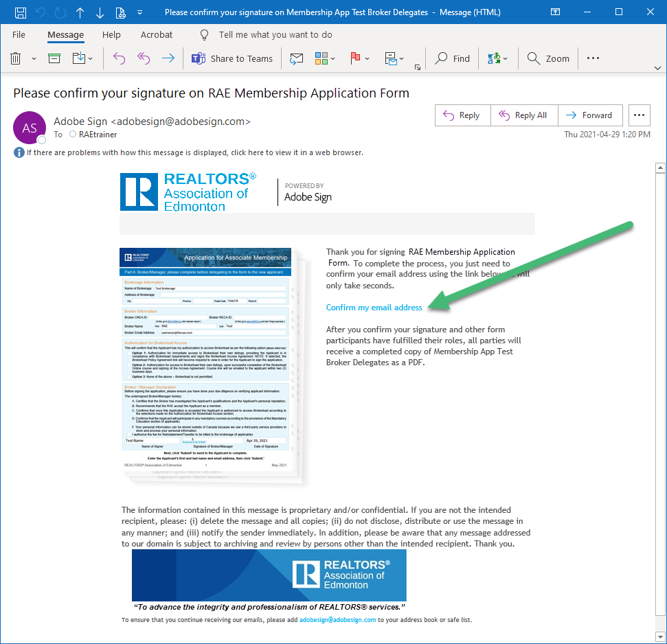The width and height of the screenshot is (667, 644).
Task: Click the ribbon Reply All icon
Action: click(144, 58)
